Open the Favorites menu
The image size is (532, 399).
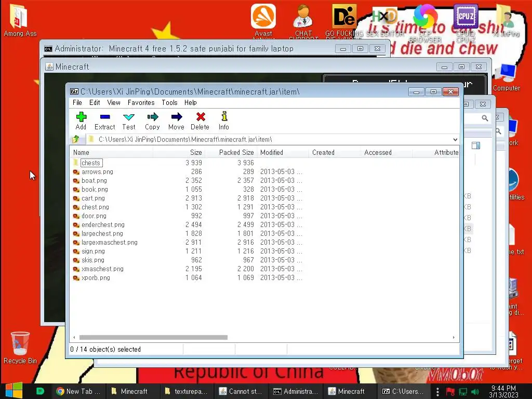pyautogui.click(x=141, y=102)
